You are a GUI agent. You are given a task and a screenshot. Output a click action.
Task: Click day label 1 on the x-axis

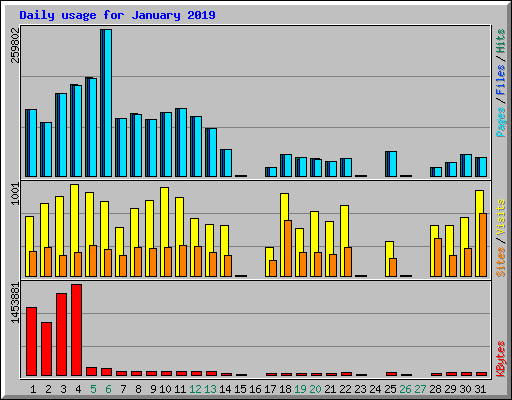pyautogui.click(x=33, y=389)
